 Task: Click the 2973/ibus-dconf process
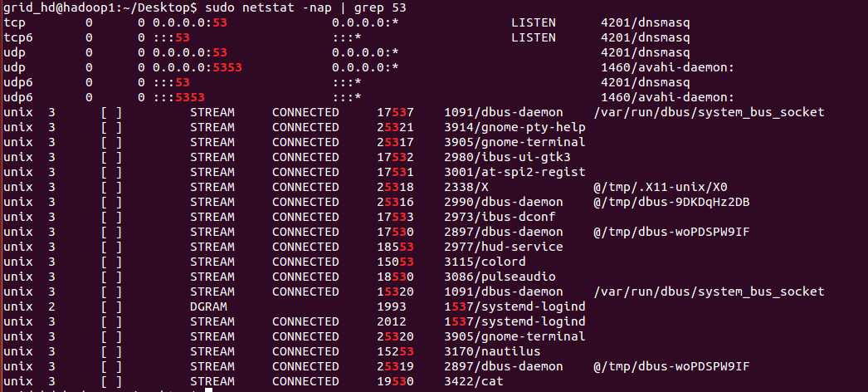click(x=500, y=217)
